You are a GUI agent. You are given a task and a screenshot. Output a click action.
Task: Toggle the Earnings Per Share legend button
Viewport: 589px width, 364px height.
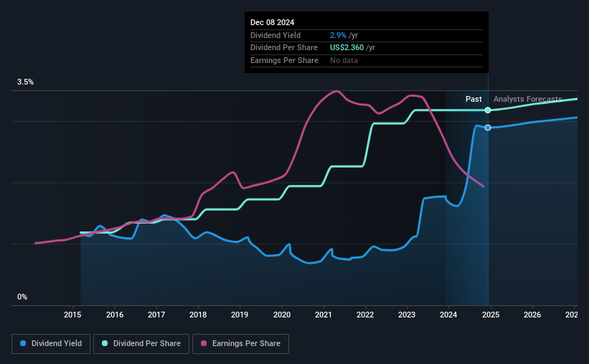(x=240, y=344)
